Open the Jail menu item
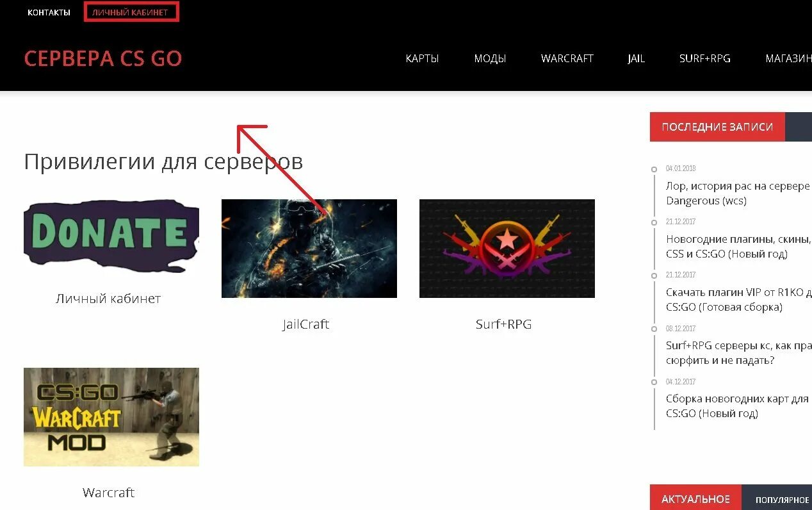 click(637, 58)
